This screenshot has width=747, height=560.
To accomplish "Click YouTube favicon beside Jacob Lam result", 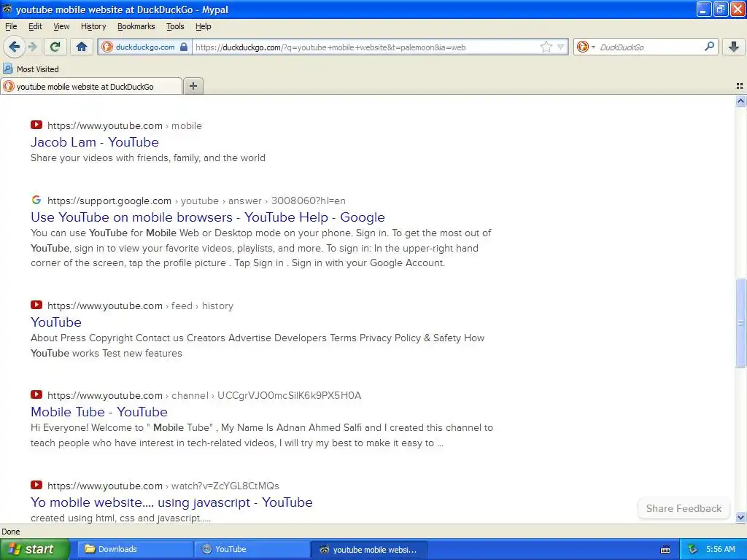I will [x=36, y=125].
